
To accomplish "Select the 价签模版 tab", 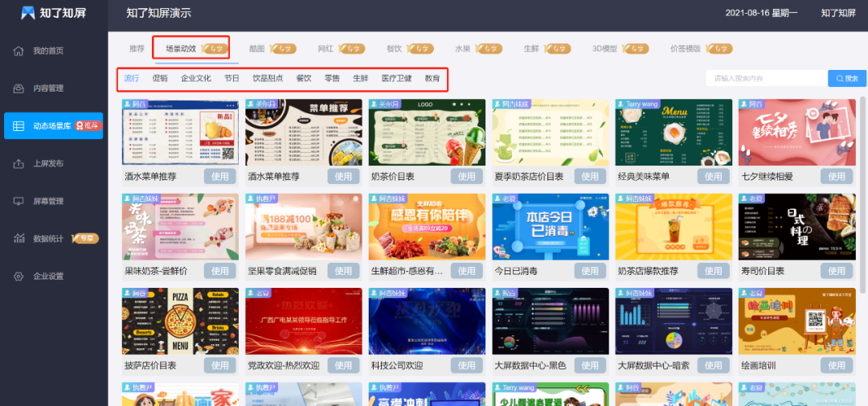I will click(686, 49).
